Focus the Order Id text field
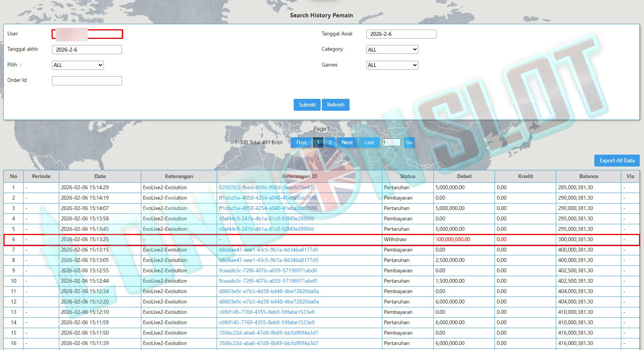This screenshot has width=644, height=350. (x=87, y=81)
